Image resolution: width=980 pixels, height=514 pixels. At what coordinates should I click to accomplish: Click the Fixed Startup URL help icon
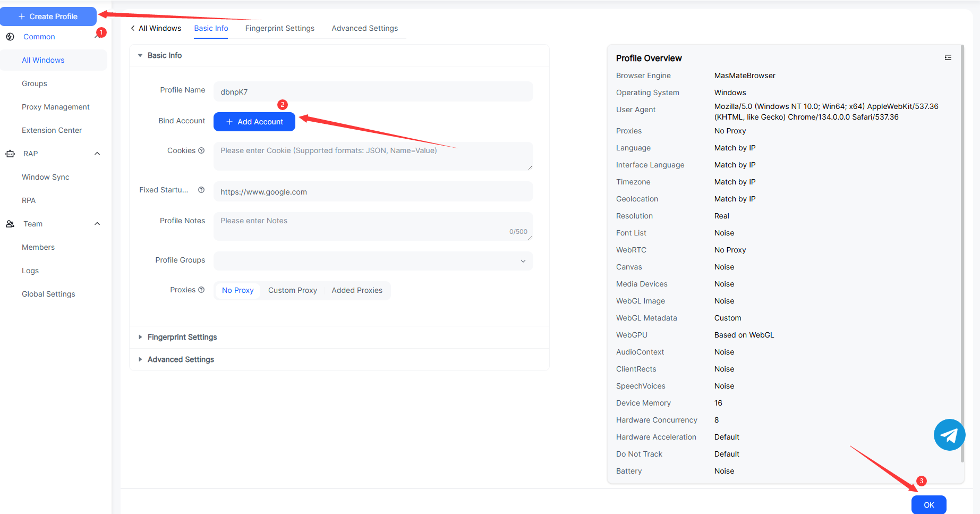(x=201, y=190)
